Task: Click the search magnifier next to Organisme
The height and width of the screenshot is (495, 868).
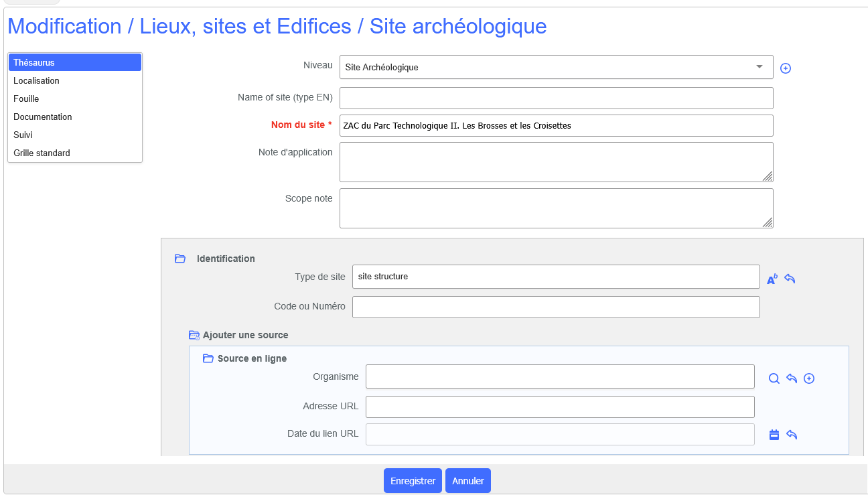Action: click(x=774, y=378)
